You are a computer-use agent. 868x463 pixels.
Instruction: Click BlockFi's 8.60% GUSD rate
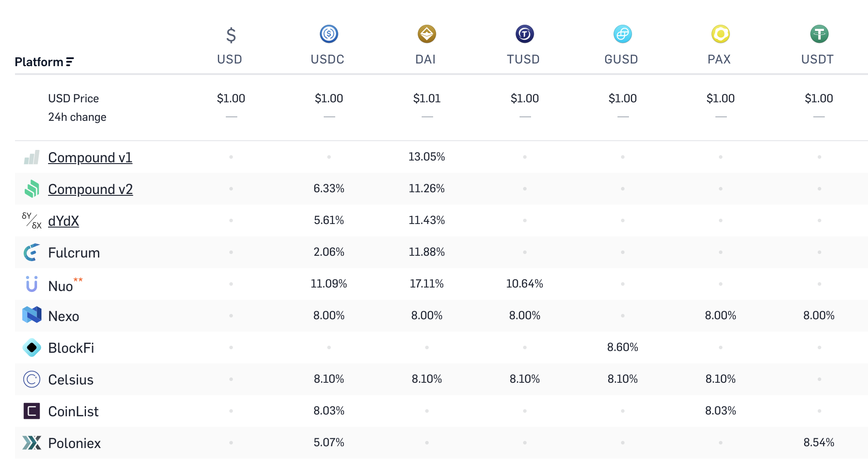tap(622, 347)
